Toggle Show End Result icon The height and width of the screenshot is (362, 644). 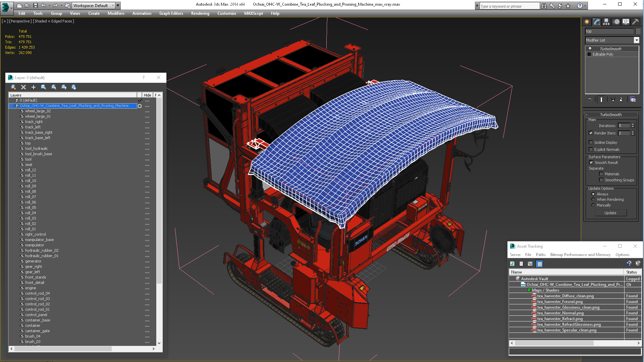click(x=601, y=100)
